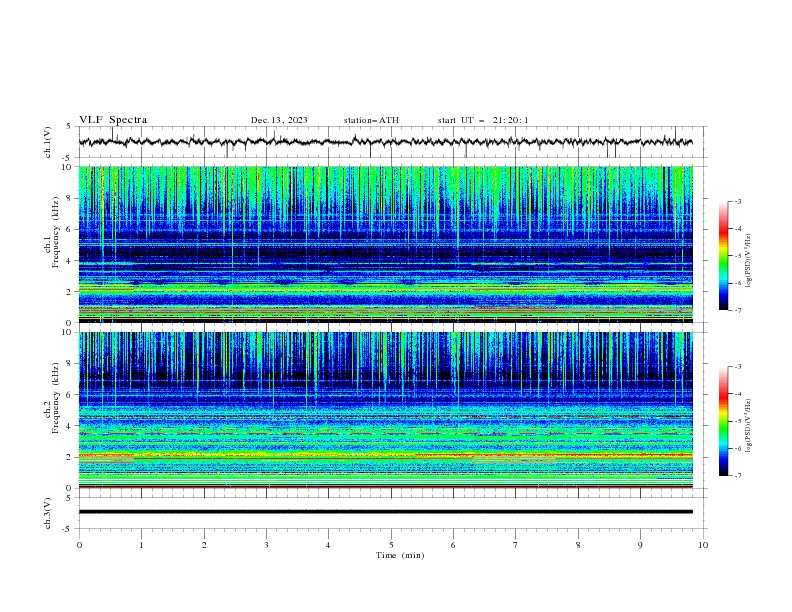Click the time axis tick label "3"
The height and width of the screenshot is (612, 792).
266,545
